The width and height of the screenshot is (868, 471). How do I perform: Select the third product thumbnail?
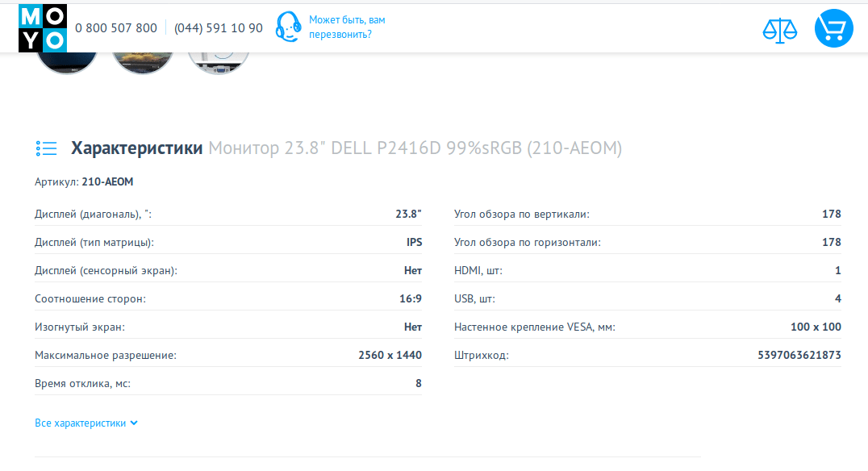point(219,62)
